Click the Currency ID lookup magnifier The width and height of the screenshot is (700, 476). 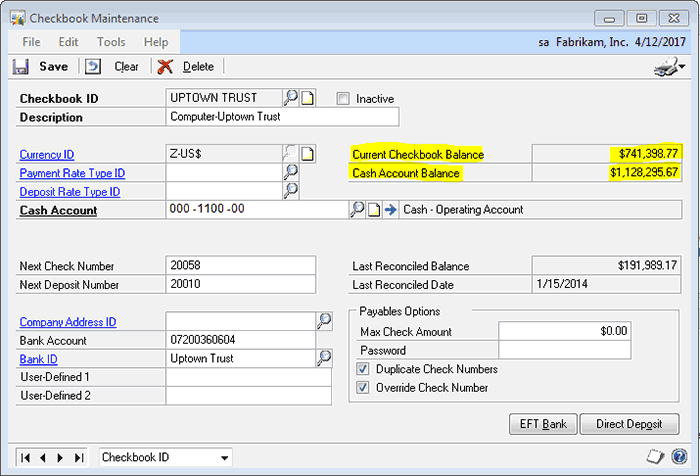coord(291,154)
